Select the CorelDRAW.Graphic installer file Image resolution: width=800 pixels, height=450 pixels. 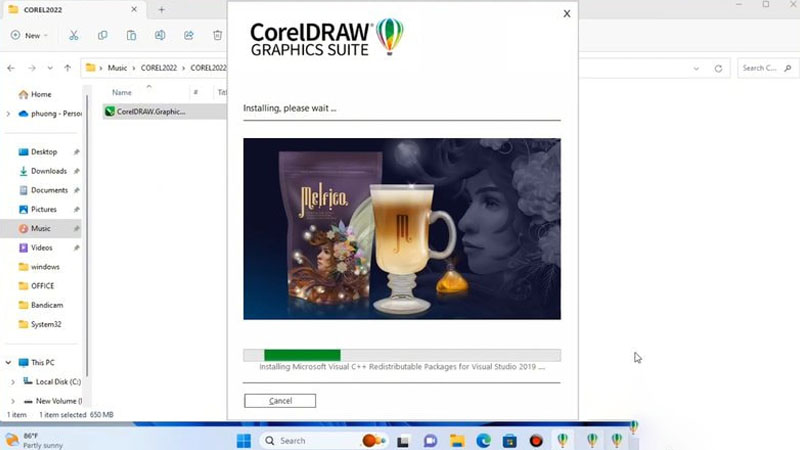(150, 112)
